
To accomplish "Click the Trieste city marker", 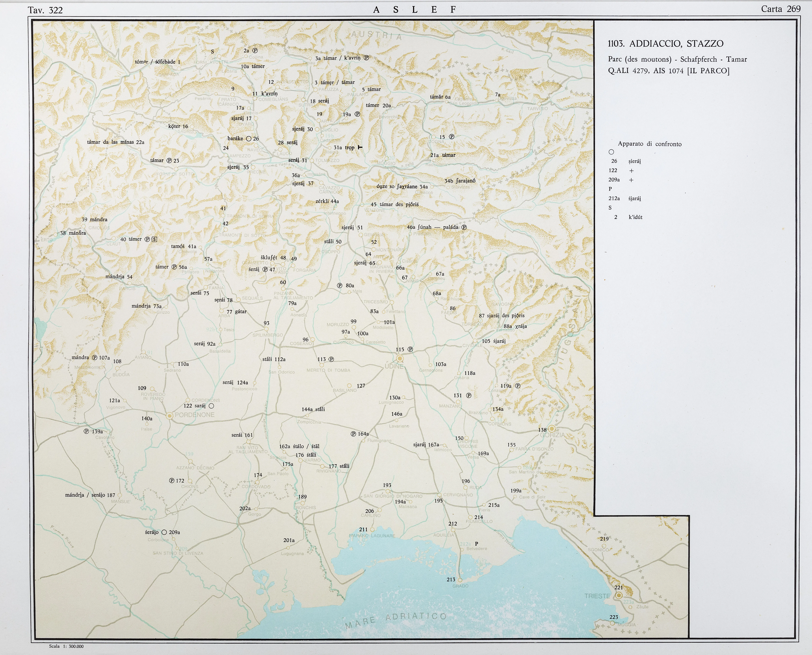I will pyautogui.click(x=619, y=595).
